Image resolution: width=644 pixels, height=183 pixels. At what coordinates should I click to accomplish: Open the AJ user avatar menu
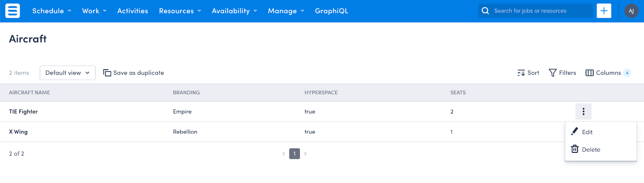631,11
